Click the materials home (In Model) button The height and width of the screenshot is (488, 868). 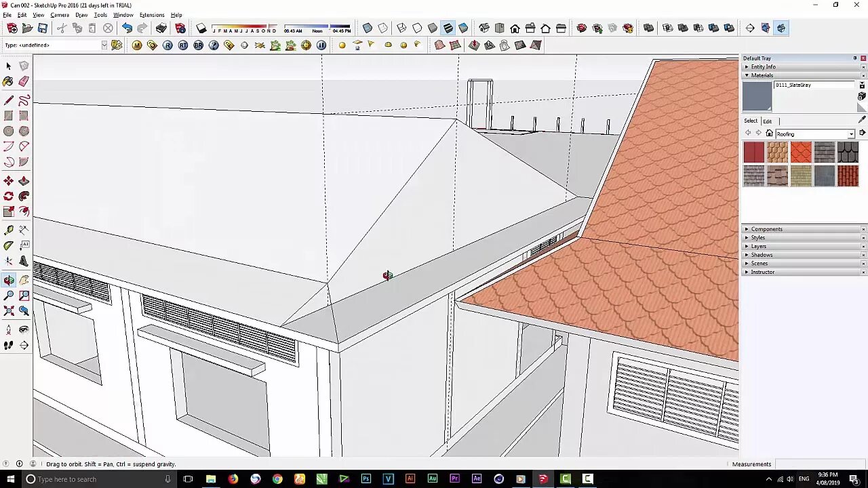click(x=769, y=134)
